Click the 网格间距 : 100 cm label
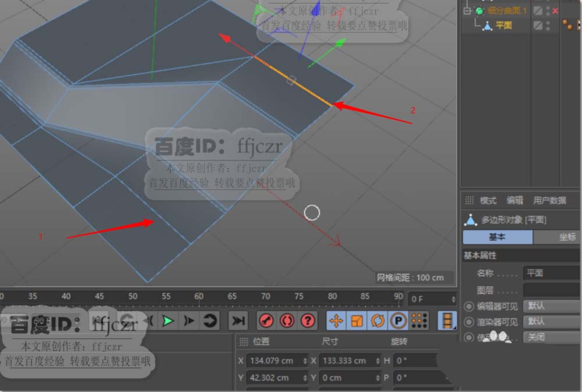Screen dimensions: 582x392 410,278
